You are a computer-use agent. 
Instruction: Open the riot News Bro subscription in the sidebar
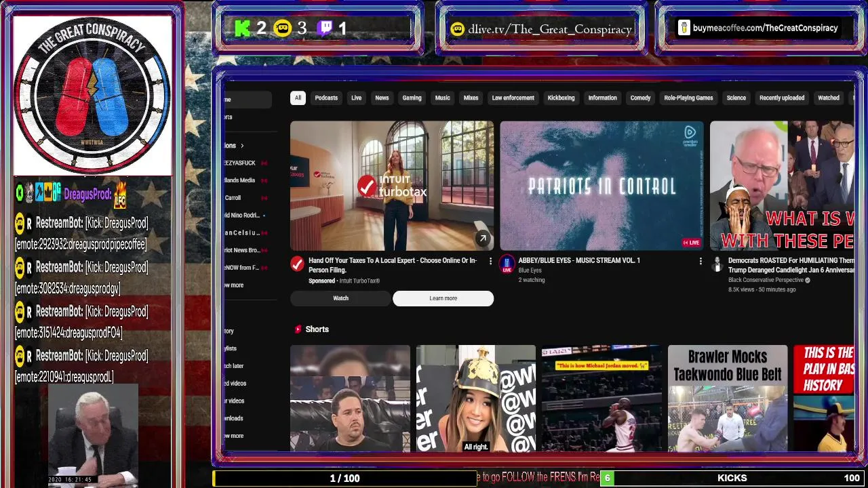(242, 250)
